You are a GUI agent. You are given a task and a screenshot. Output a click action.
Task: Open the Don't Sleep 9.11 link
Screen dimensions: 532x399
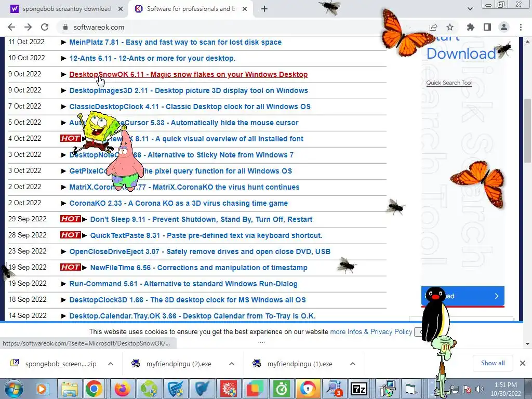tap(201, 220)
